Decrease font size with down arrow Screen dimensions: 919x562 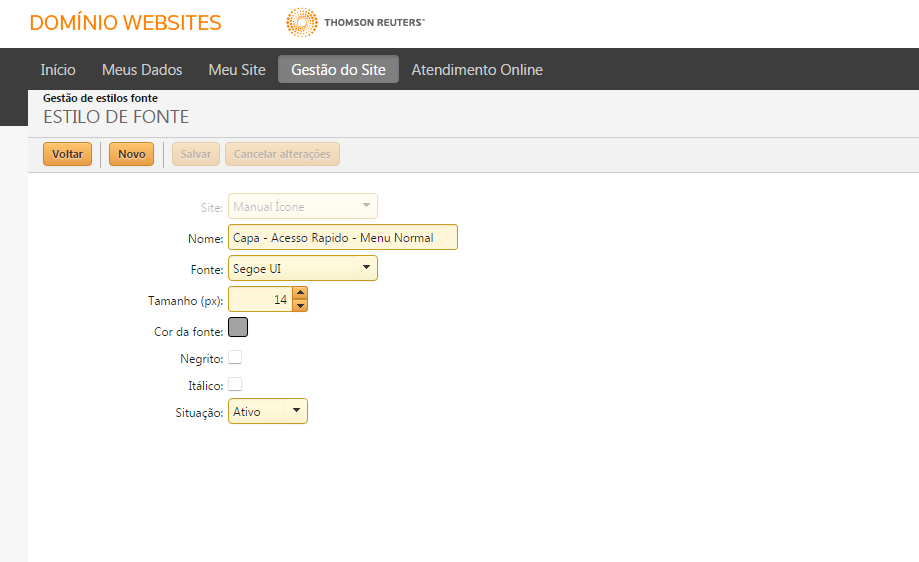click(x=300, y=305)
